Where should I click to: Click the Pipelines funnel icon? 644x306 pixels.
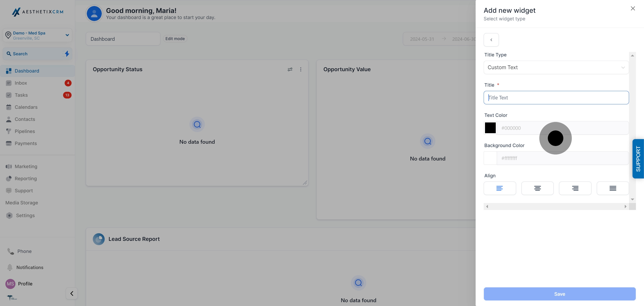(9, 131)
